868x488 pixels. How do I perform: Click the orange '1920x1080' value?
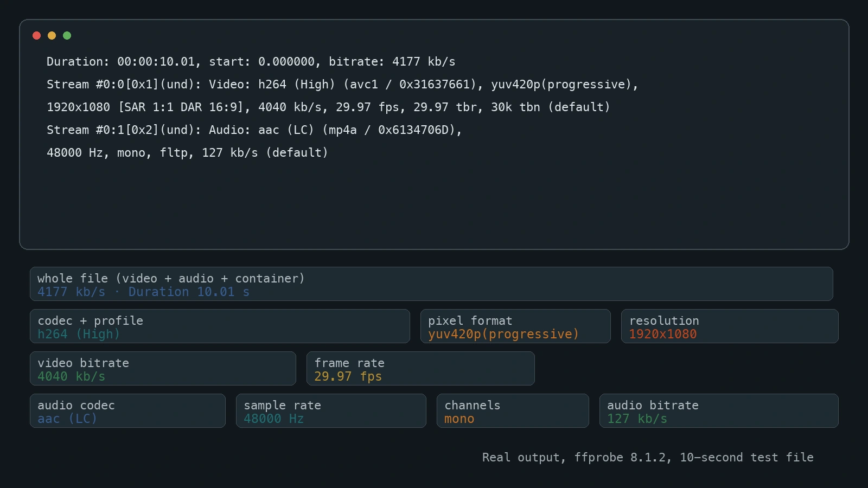663,335
